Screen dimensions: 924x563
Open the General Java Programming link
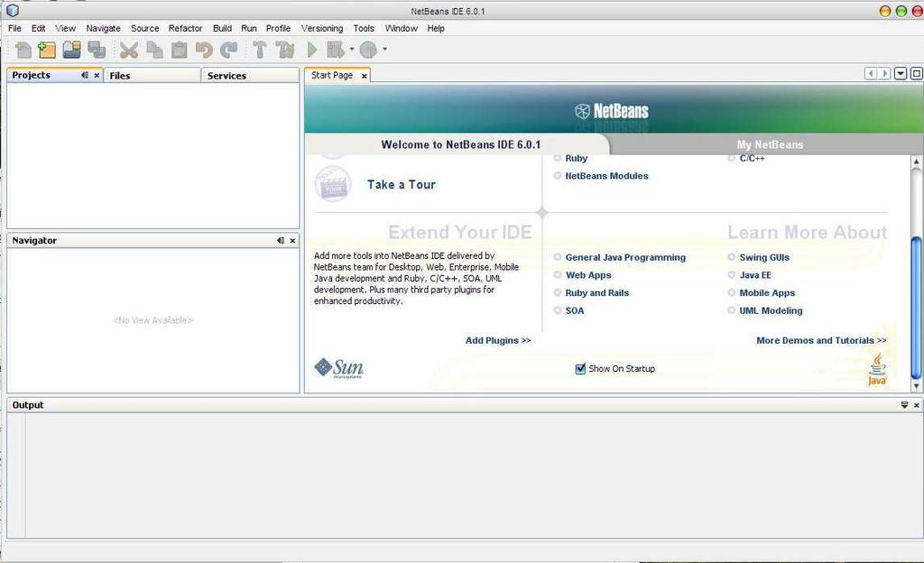[x=625, y=257]
